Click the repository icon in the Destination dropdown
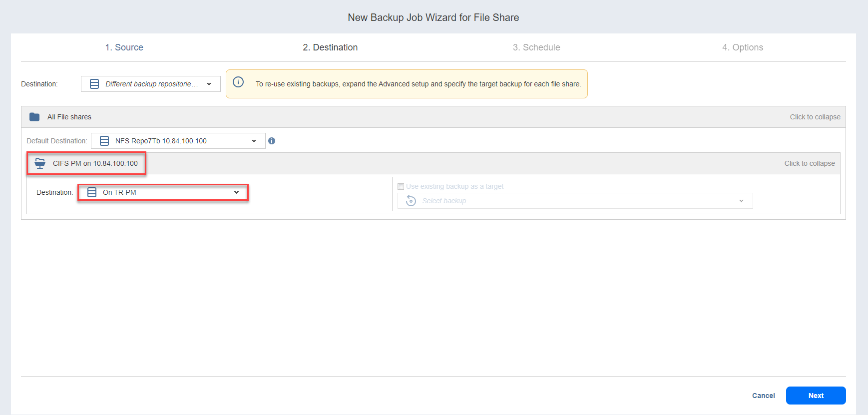 click(x=94, y=84)
